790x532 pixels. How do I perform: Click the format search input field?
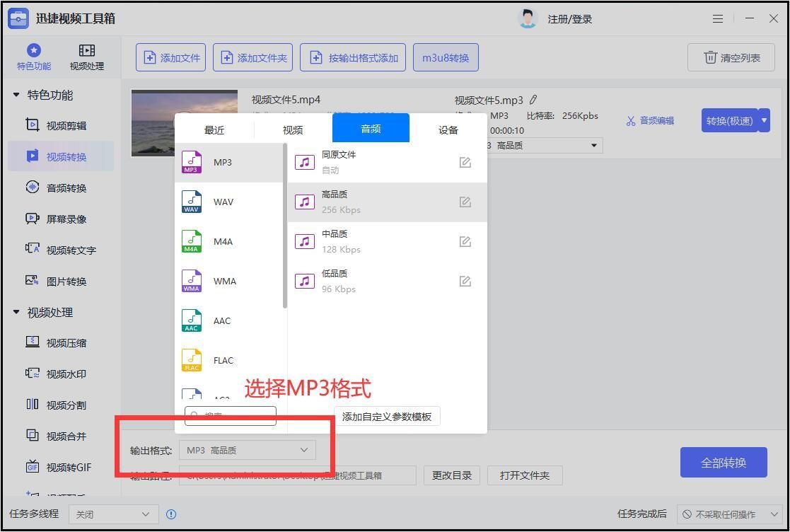230,415
